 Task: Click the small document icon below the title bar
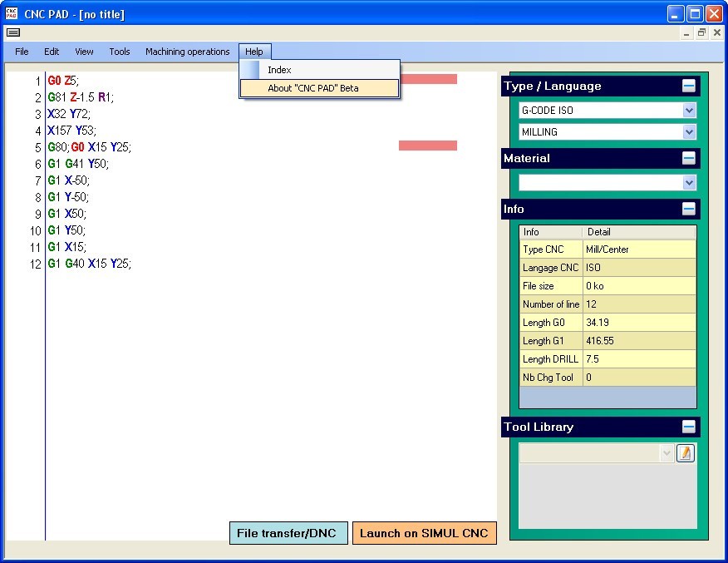coord(12,32)
